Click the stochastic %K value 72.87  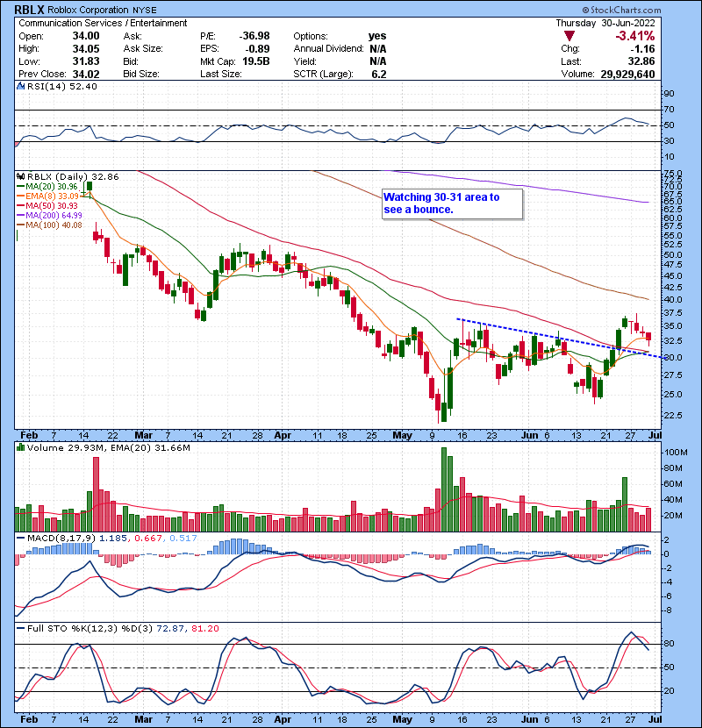point(170,628)
